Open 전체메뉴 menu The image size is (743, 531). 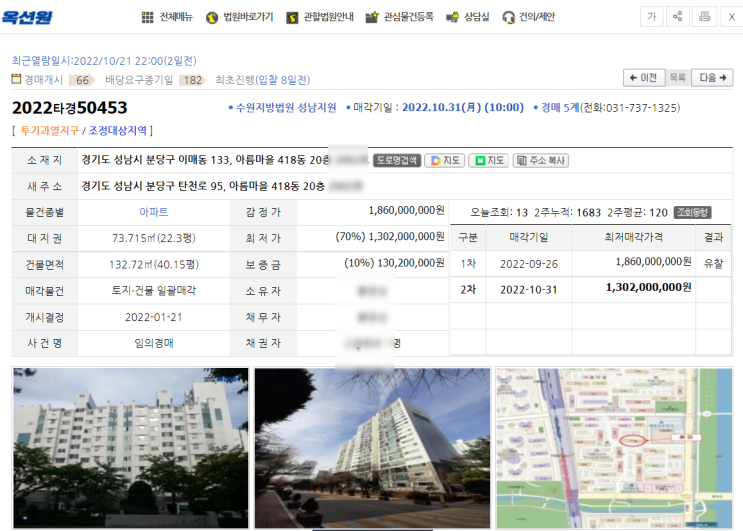pyautogui.click(x=176, y=17)
